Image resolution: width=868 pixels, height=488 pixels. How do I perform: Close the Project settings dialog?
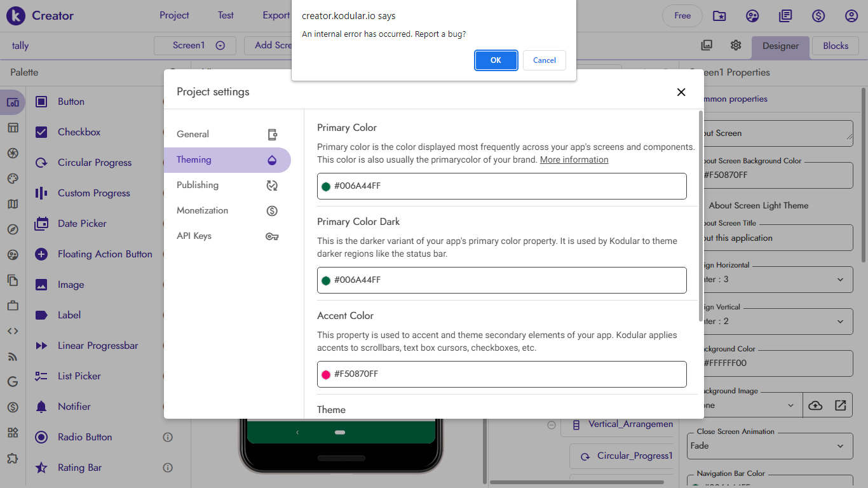(x=681, y=92)
